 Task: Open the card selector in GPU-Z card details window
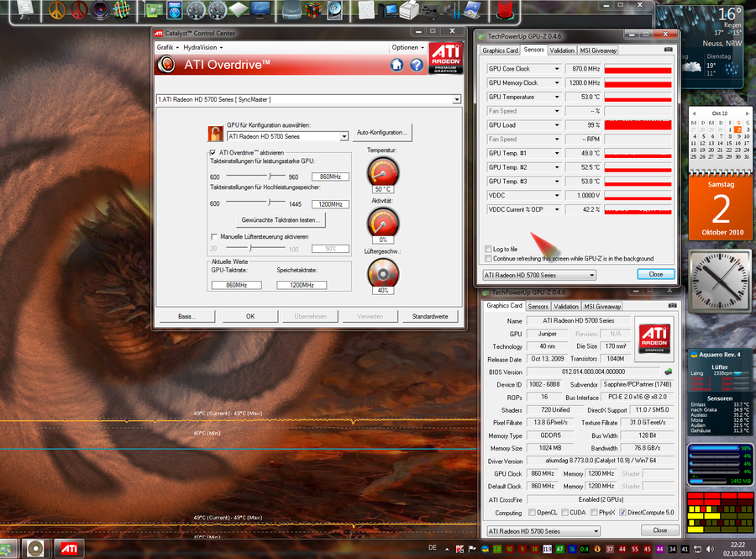543,531
